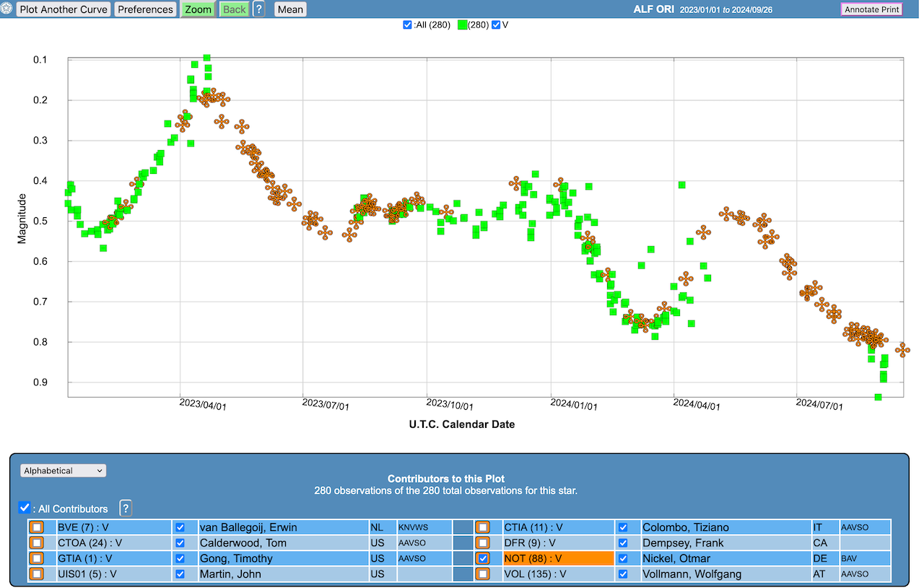The image size is (924, 588).
Task: Uncheck van Ballegoij, Erwin observer checkbox
Action: pos(180,527)
